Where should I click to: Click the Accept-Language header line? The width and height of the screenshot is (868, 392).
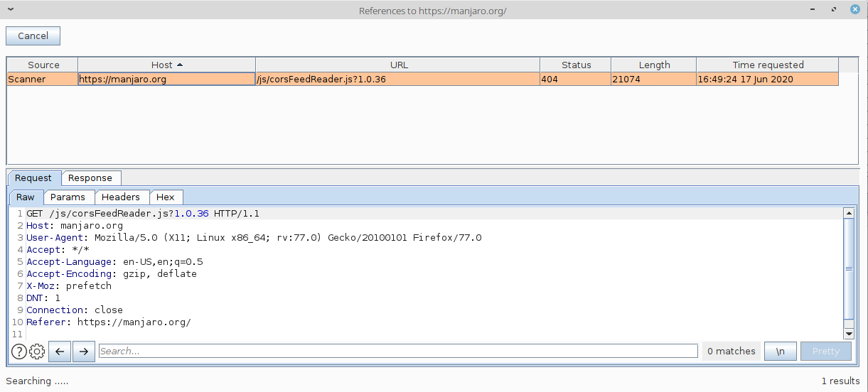[114, 262]
